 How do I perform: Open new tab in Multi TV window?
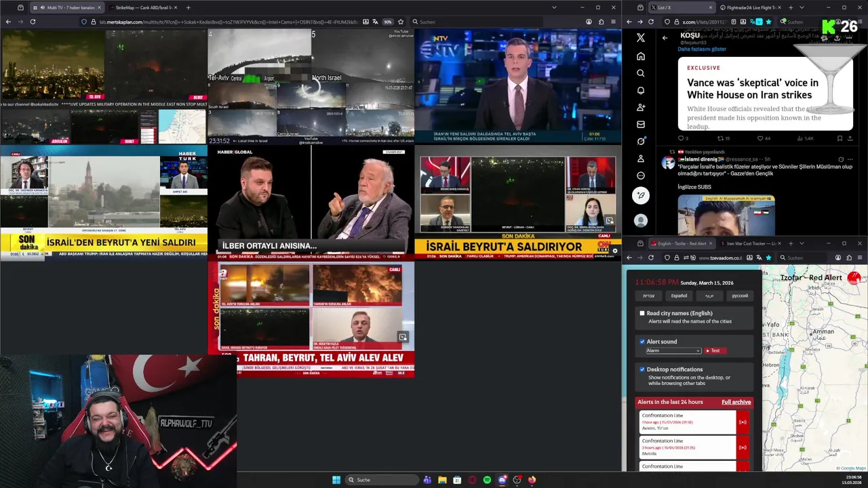click(x=188, y=7)
